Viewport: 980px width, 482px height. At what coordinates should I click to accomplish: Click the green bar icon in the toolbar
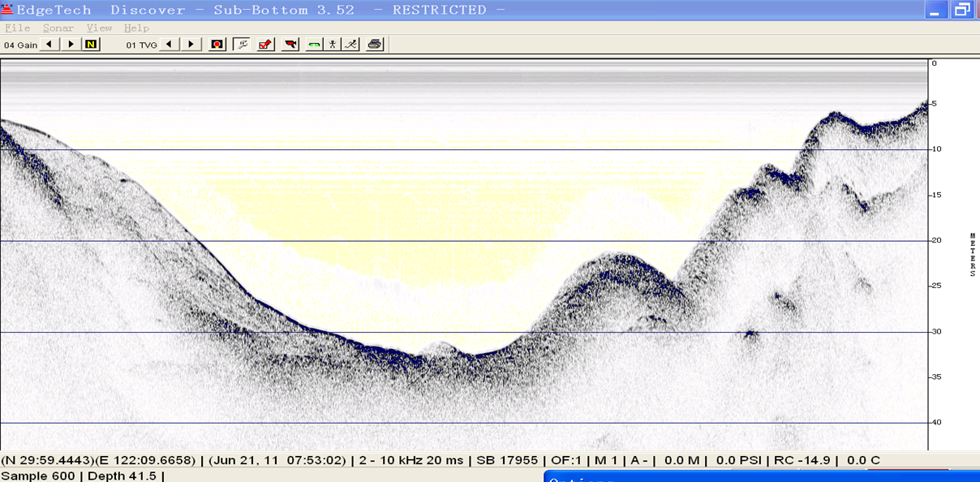(314, 44)
